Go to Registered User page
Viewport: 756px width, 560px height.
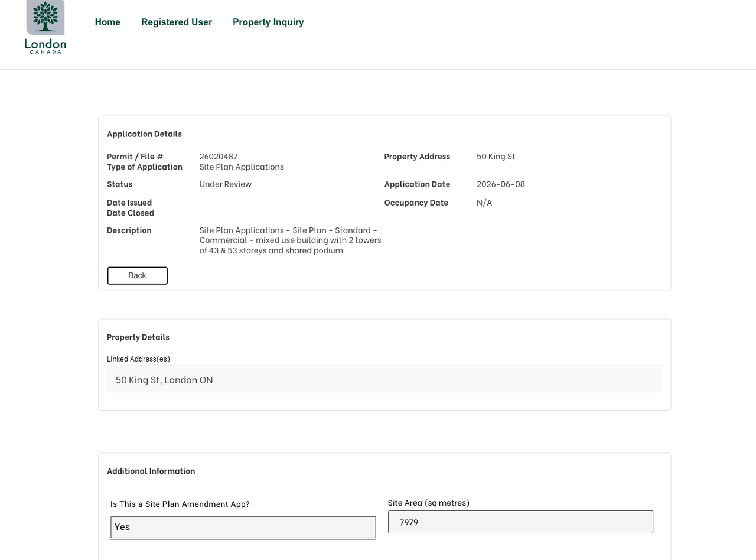(x=177, y=22)
